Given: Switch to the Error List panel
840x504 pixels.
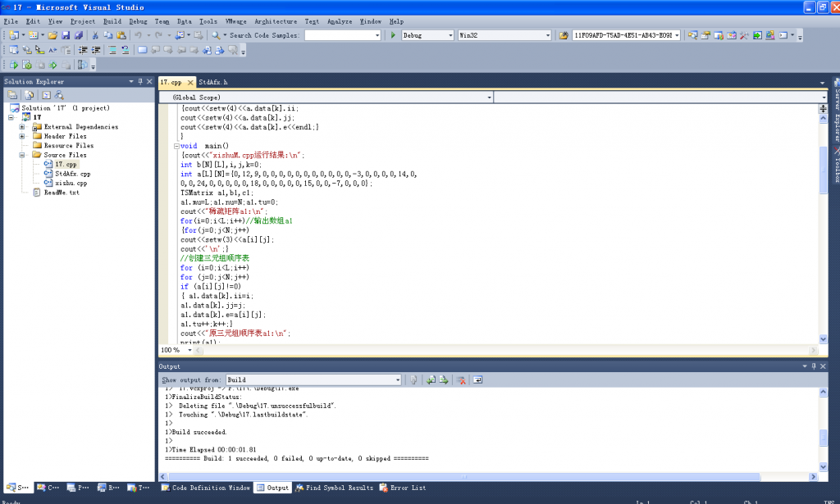Looking at the screenshot, I should [402, 487].
